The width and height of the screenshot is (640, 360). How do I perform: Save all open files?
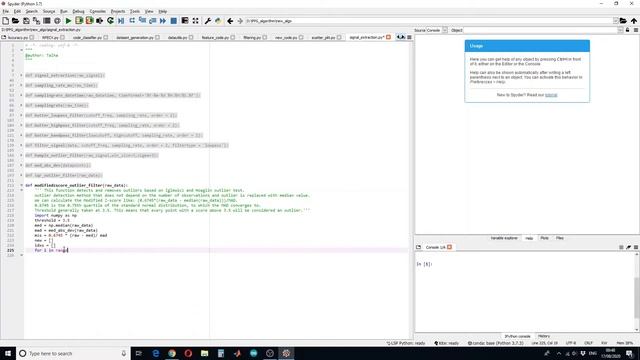(36, 21)
